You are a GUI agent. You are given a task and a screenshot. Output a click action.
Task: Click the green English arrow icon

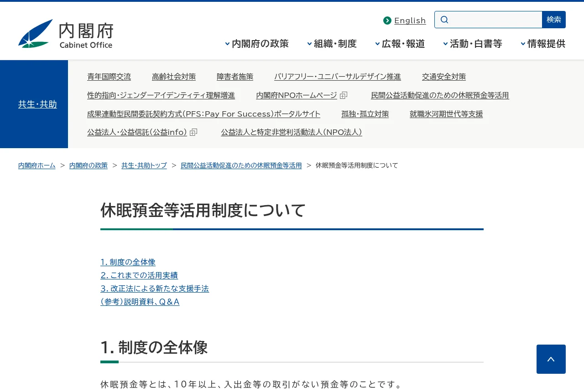click(x=387, y=21)
